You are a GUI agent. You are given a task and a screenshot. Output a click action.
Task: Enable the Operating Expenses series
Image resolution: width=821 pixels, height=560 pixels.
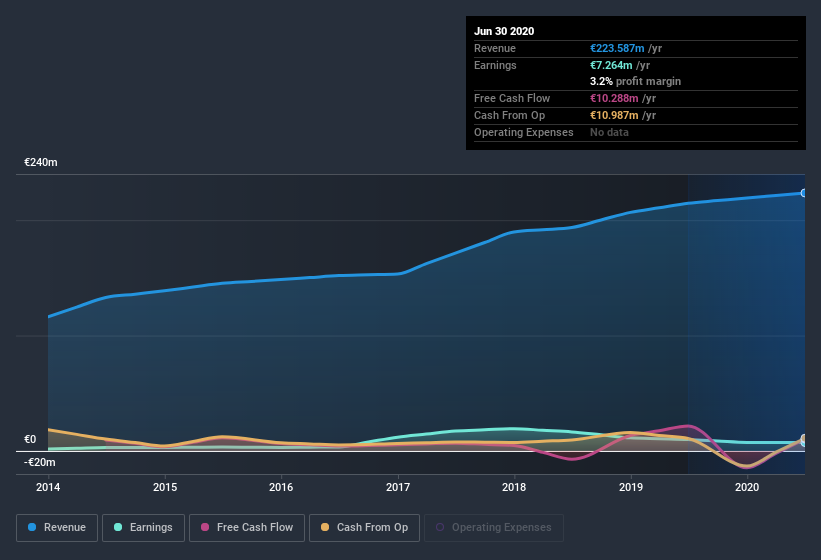pos(494,528)
